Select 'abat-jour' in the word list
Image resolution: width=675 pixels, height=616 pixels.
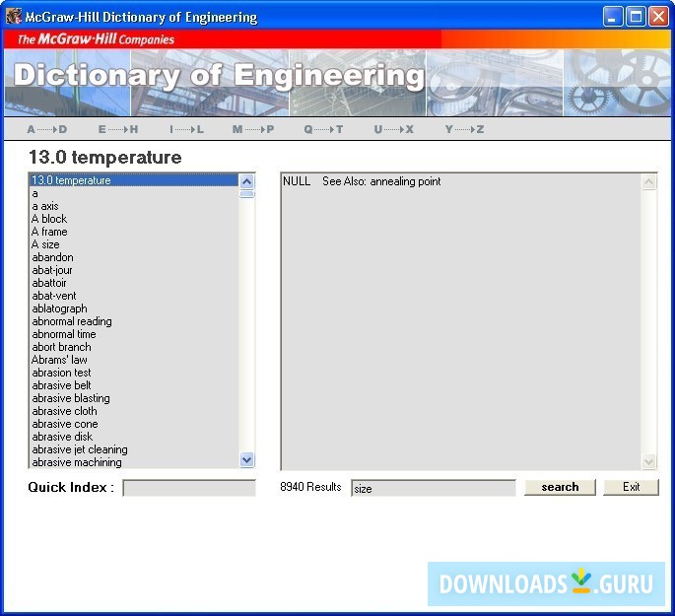click(x=134, y=270)
